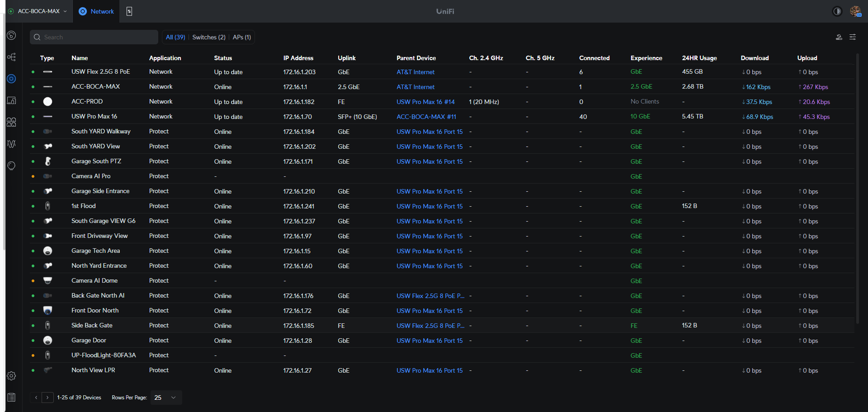Open the USW Pro Max 16 #14 parent link
868x412 pixels.
(425, 102)
